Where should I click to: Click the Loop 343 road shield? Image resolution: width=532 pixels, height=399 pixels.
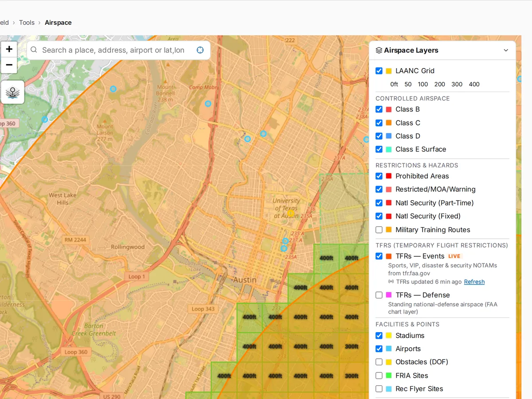(x=203, y=309)
